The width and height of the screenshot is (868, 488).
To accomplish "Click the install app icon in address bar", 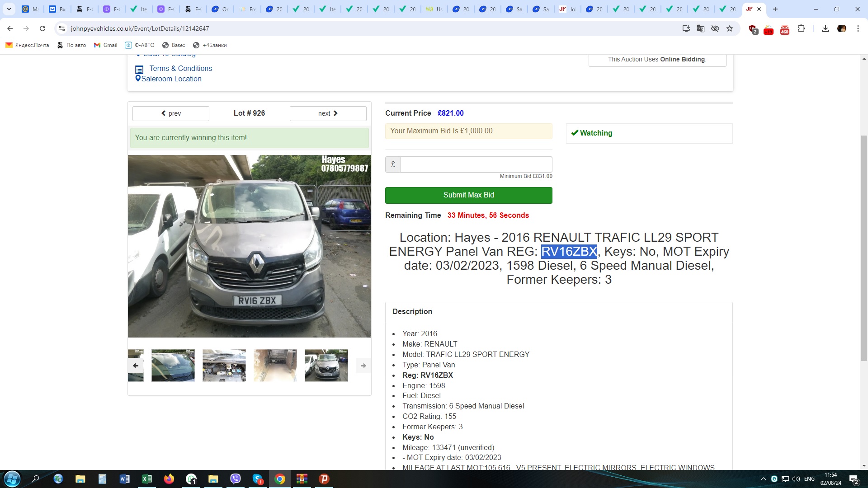I will (x=686, y=28).
